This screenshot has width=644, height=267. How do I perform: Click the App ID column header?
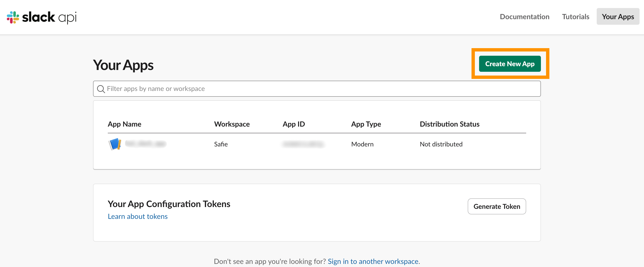coord(293,124)
